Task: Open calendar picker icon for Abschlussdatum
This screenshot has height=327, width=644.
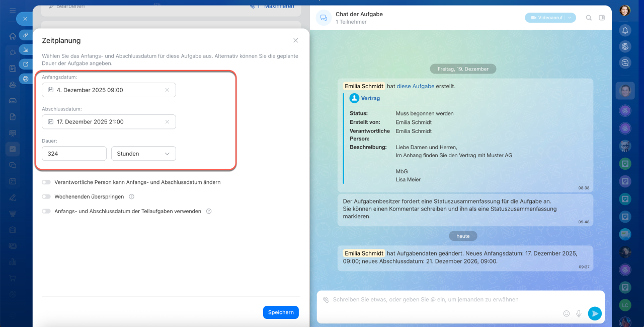Action: pos(50,121)
